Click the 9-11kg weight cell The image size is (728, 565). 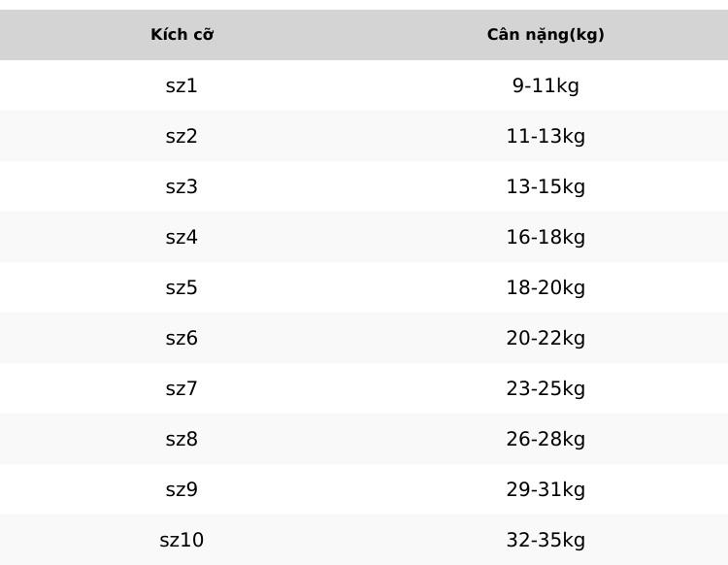[546, 85]
